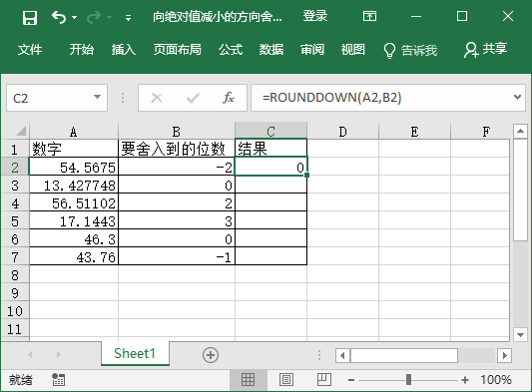The image size is (532, 392).
Task: Open Customize Quick Access Toolbar dropdown
Action: tap(128, 17)
